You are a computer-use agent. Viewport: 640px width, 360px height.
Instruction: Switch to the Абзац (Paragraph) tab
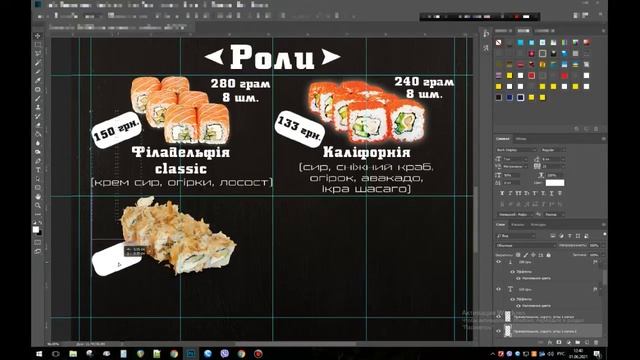(x=521, y=139)
